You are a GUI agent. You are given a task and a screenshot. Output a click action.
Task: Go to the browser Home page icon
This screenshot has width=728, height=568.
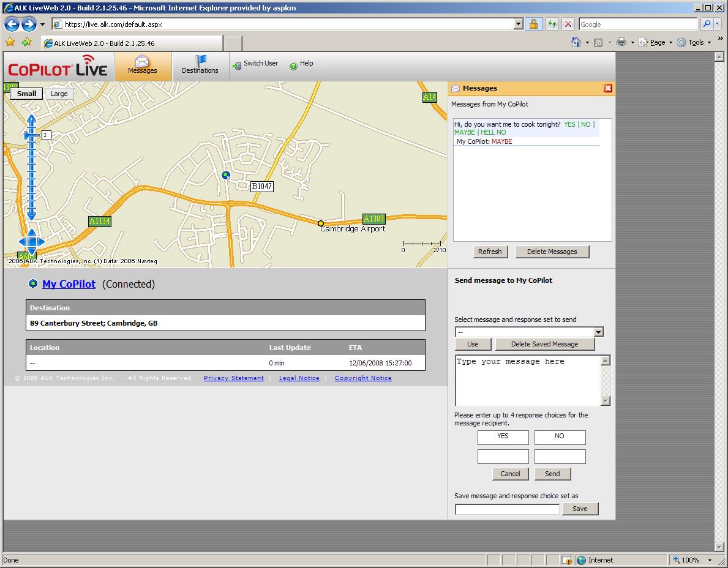point(576,42)
